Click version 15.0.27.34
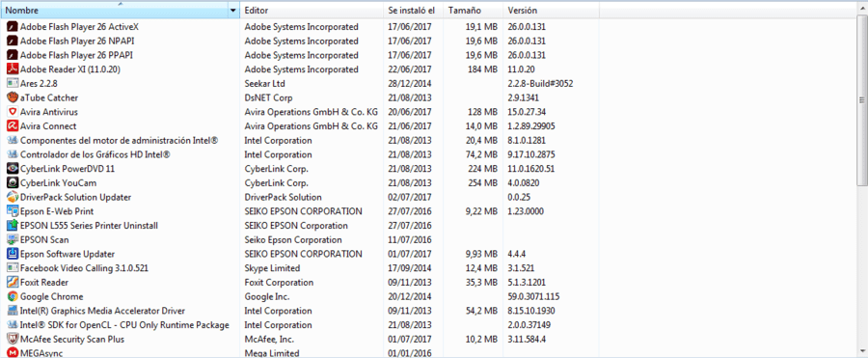 click(x=527, y=112)
